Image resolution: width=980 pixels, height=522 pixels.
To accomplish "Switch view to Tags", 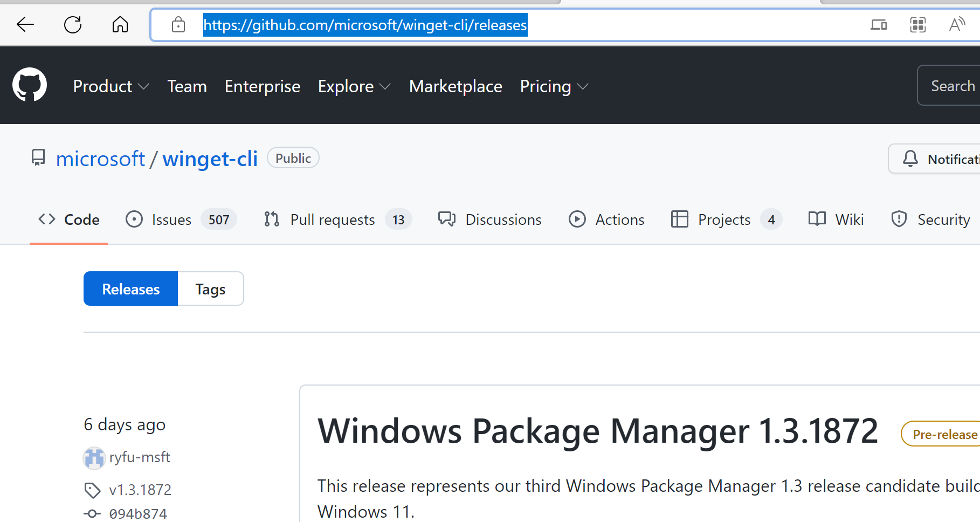I will click(x=210, y=289).
